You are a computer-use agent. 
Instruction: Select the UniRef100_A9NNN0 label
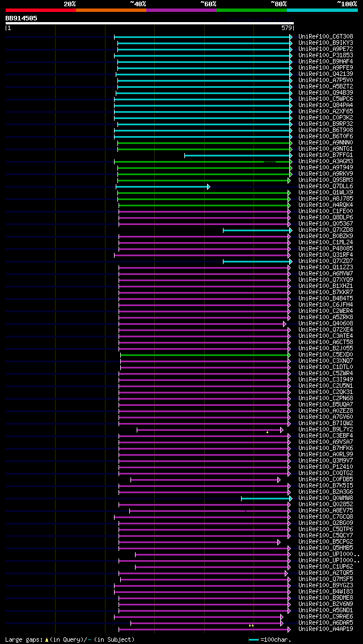click(x=326, y=143)
